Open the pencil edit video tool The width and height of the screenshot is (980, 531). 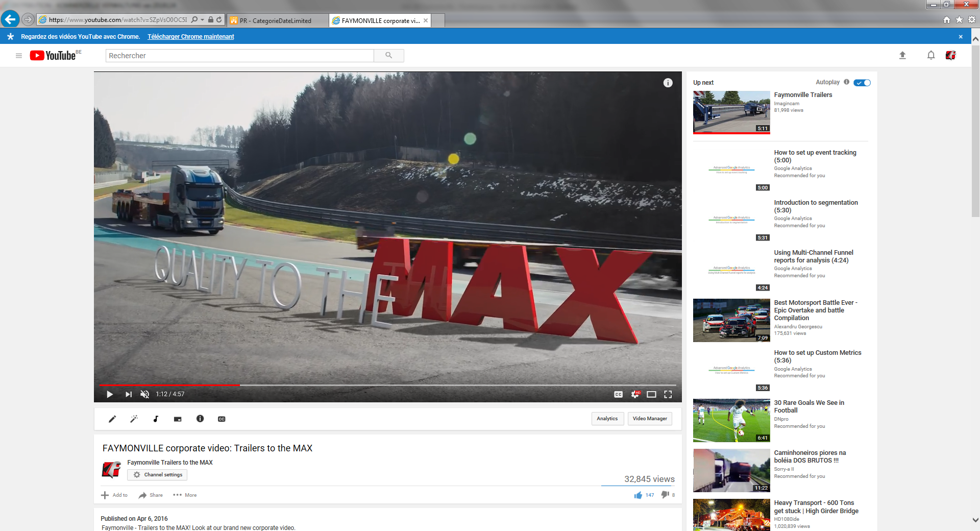[112, 419]
